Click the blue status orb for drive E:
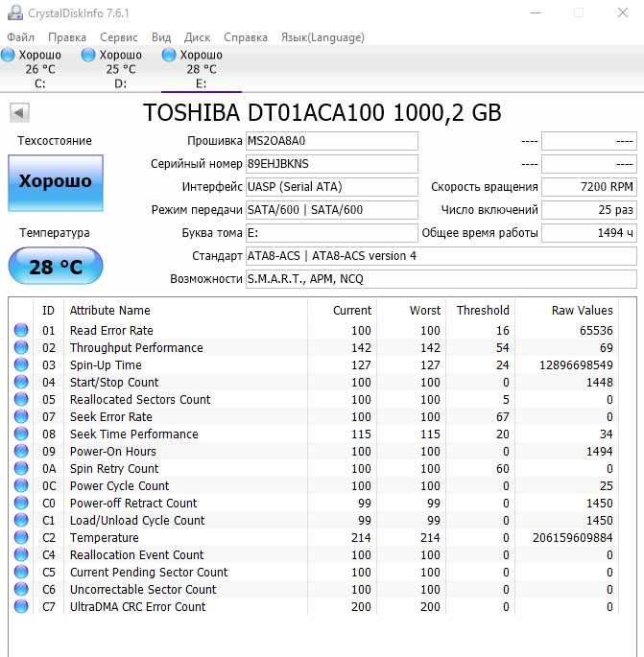This screenshot has width=644, height=657. [169, 55]
